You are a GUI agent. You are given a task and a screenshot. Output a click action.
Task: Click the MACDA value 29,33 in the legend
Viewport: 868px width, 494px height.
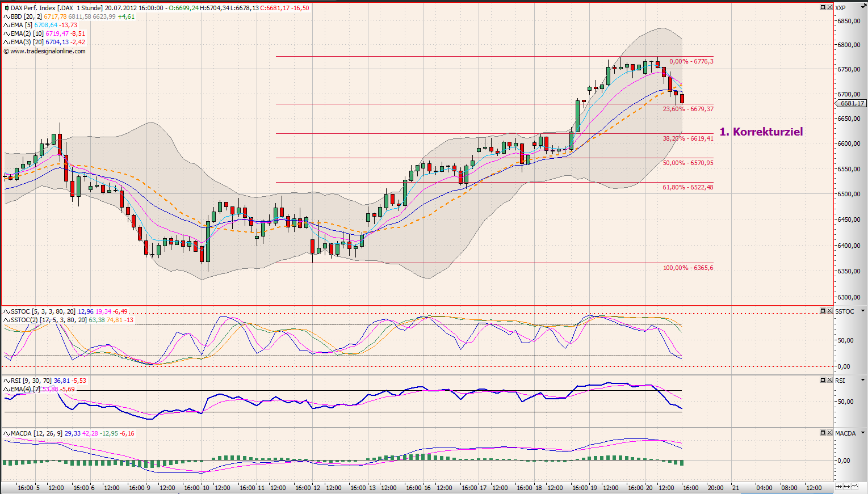[72, 433]
